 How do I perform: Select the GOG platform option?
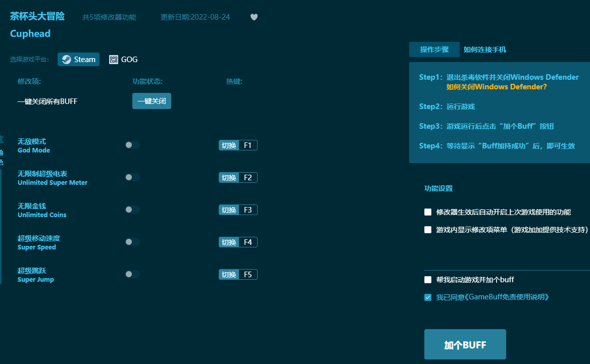click(123, 60)
